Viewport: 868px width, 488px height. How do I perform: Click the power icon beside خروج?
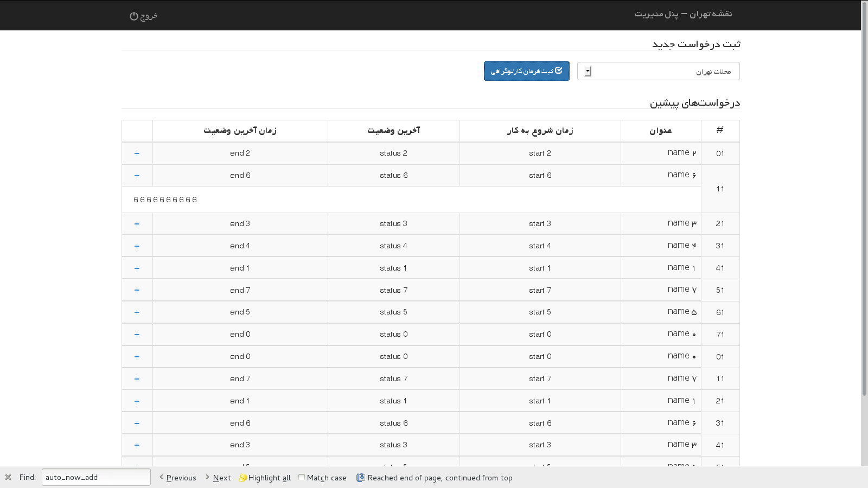(133, 16)
